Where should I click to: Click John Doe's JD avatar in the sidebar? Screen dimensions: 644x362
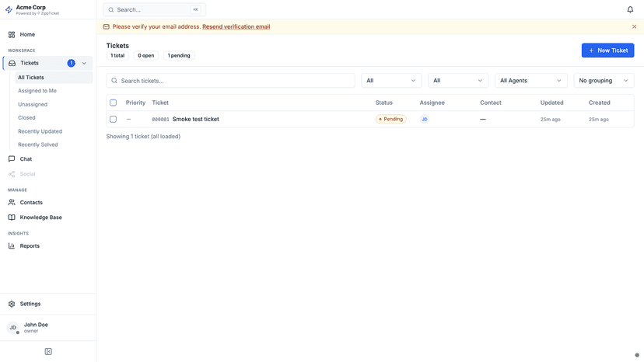tap(12, 328)
